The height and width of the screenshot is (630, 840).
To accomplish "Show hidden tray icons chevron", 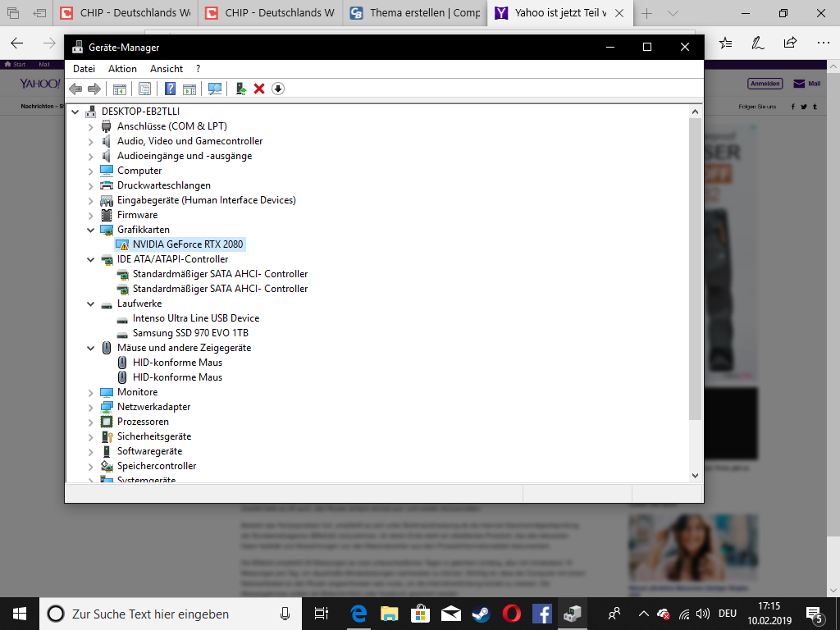I will pos(644,614).
